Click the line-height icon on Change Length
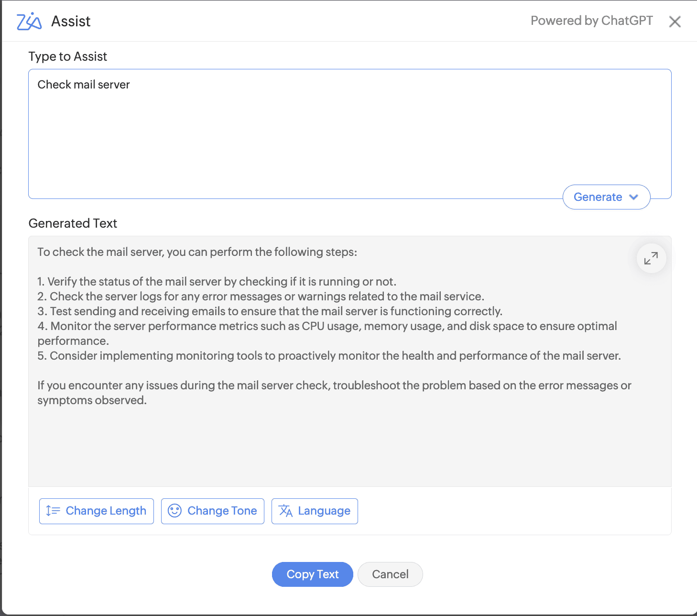Viewport: 697px width, 616px height. click(x=53, y=511)
